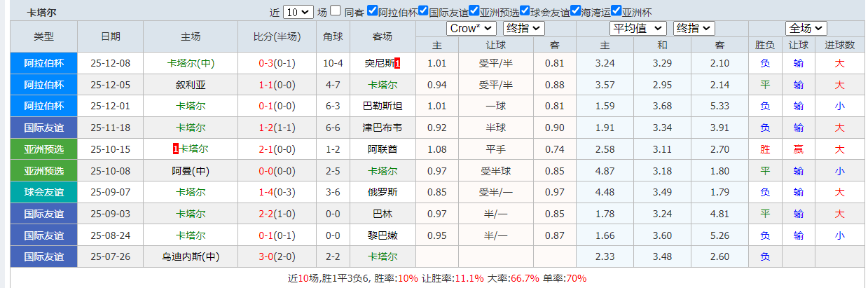Image resolution: width=868 pixels, height=288 pixels.
Task: Click the away team 津巴布韦
Action: tap(383, 128)
